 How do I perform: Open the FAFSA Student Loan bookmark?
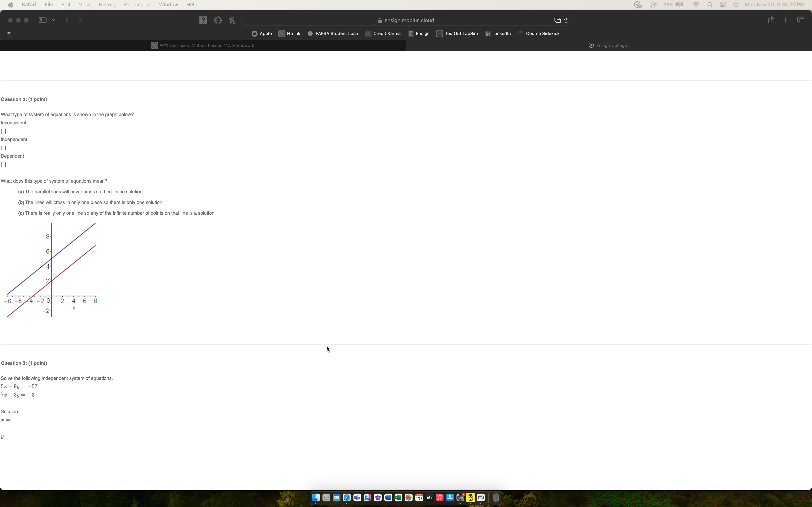pyautogui.click(x=333, y=33)
